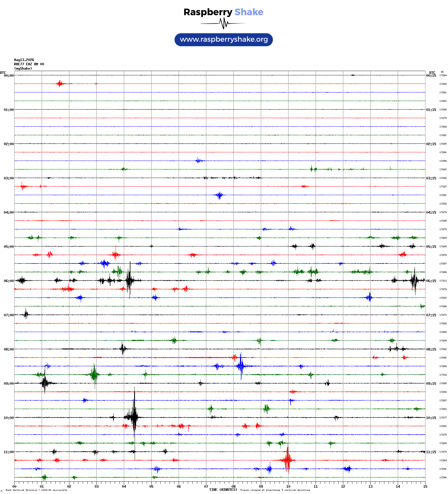
Task: Click the TIME (MINUTES) axis title
Action: point(223,490)
